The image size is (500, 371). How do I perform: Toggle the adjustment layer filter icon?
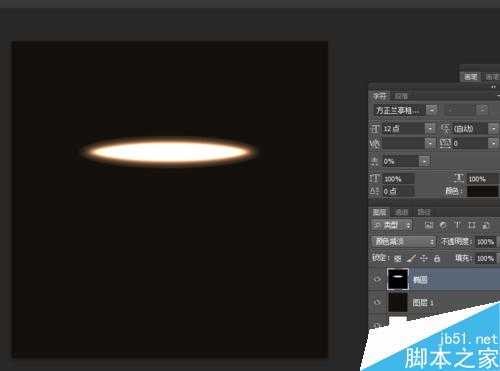point(443,226)
